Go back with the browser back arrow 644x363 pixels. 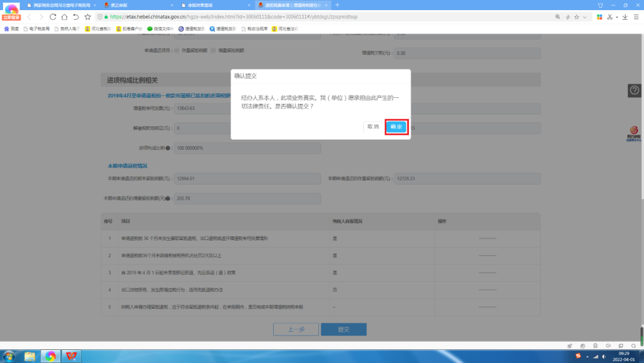[x=29, y=17]
